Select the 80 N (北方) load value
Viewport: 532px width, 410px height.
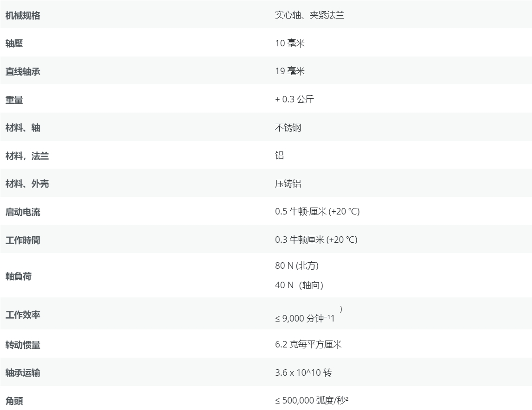296,265
